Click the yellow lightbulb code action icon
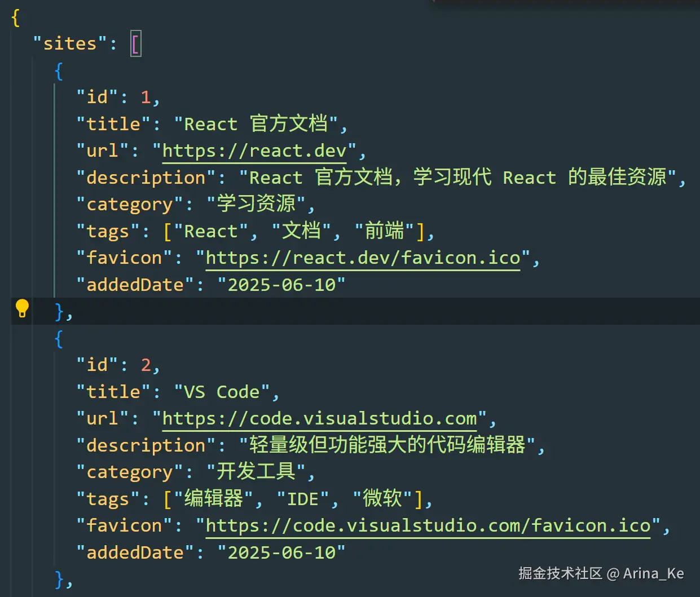The height and width of the screenshot is (597, 700). pyautogui.click(x=22, y=309)
